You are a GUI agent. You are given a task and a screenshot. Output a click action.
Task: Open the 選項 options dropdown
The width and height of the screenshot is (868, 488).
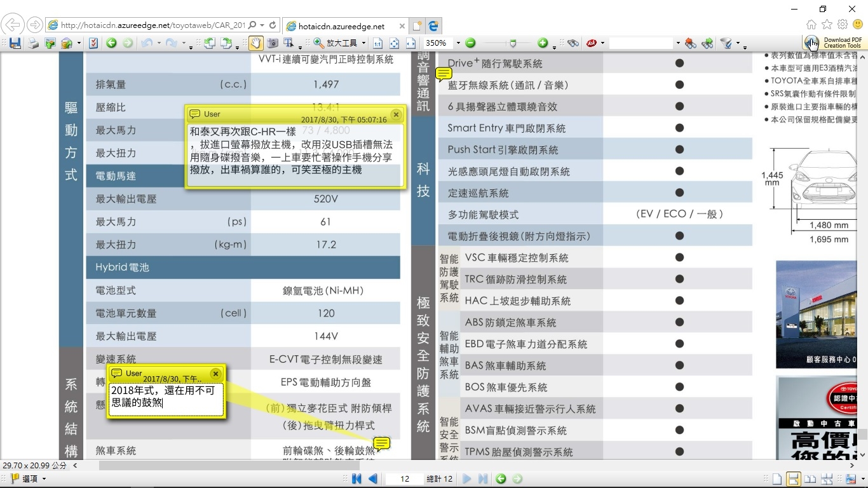coord(29,478)
